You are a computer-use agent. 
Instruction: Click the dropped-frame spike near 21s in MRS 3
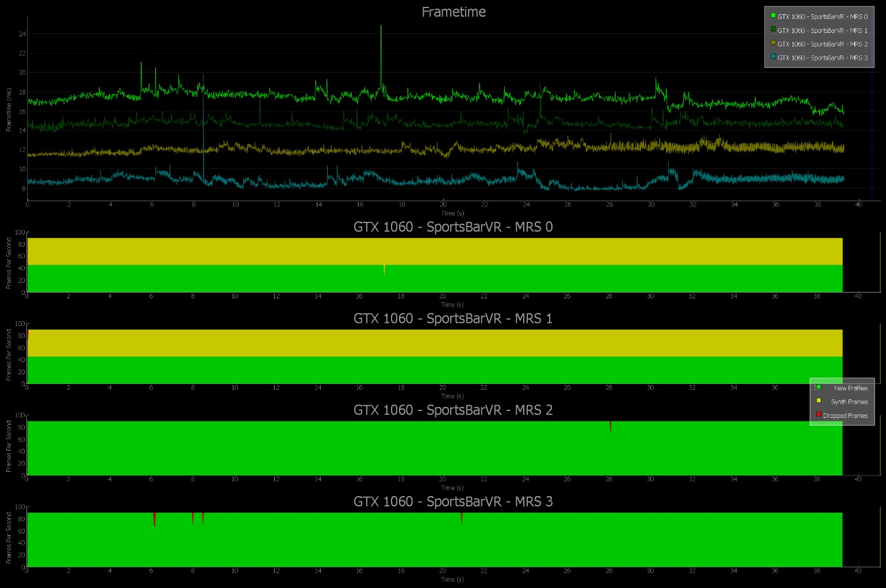click(x=462, y=517)
